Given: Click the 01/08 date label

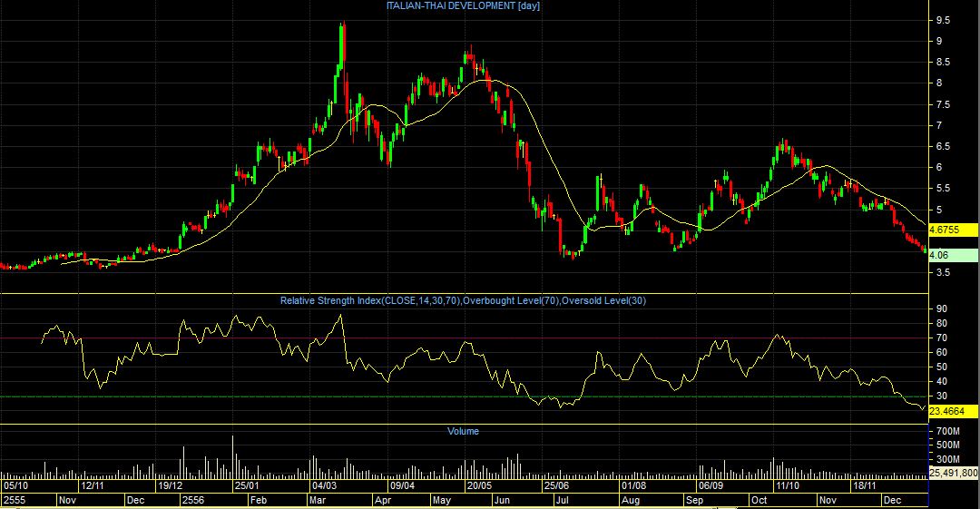Looking at the screenshot, I should click(x=633, y=486).
